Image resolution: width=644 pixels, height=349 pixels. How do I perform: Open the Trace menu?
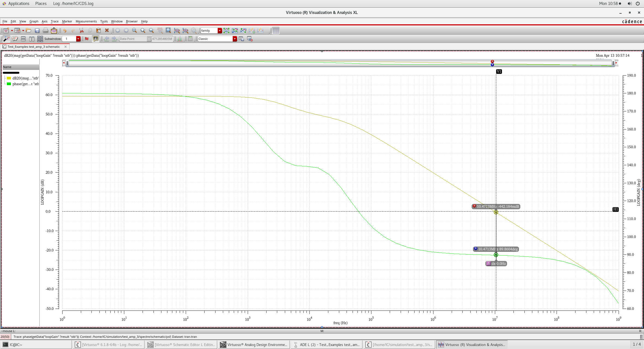[54, 21]
